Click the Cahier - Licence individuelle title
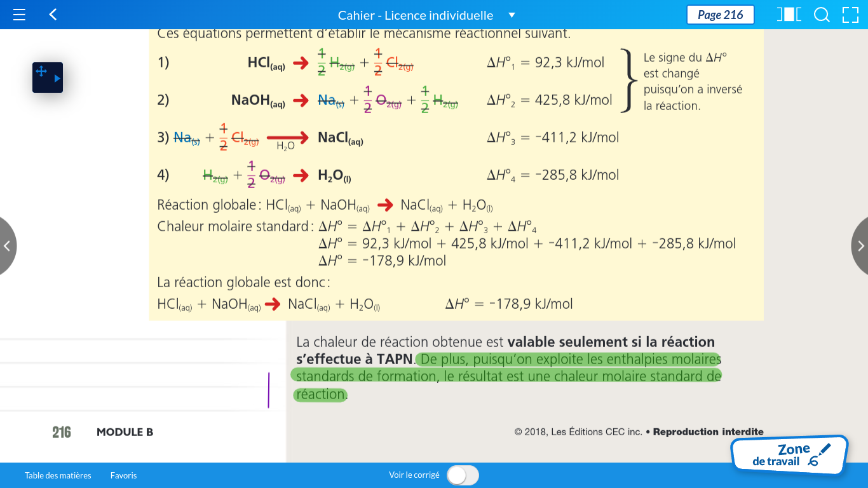 [x=415, y=15]
